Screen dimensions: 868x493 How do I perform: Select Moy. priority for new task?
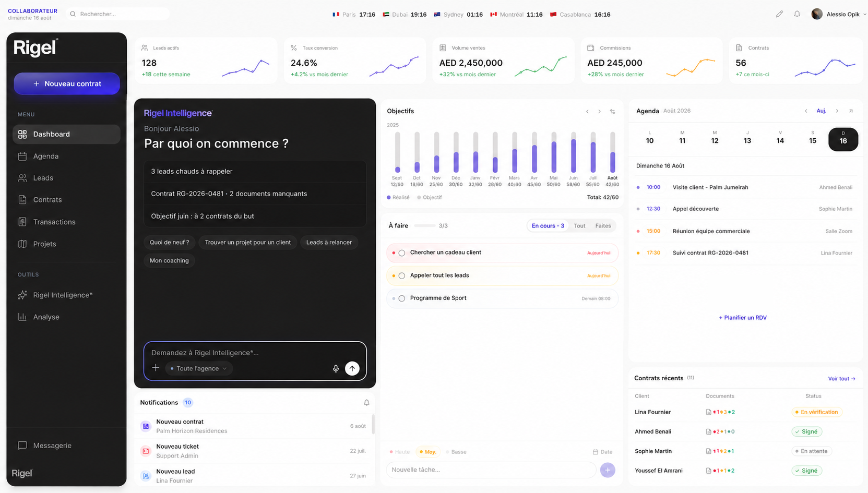pos(428,452)
